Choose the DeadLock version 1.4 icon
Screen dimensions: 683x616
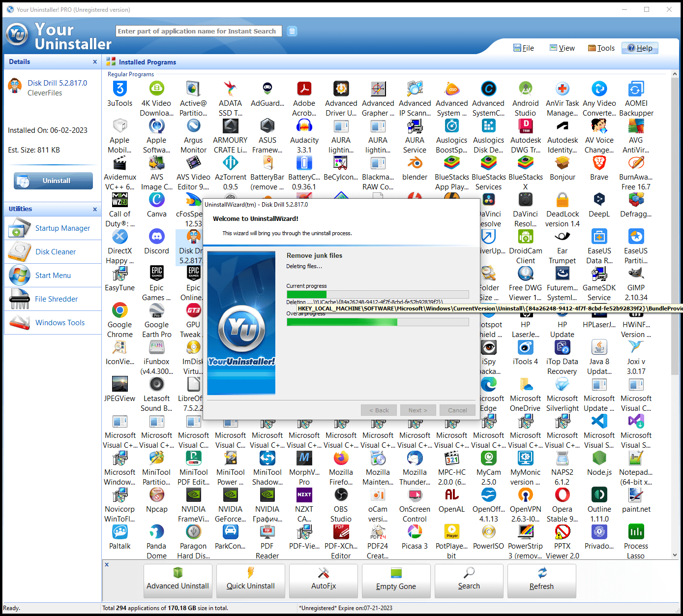(x=562, y=199)
